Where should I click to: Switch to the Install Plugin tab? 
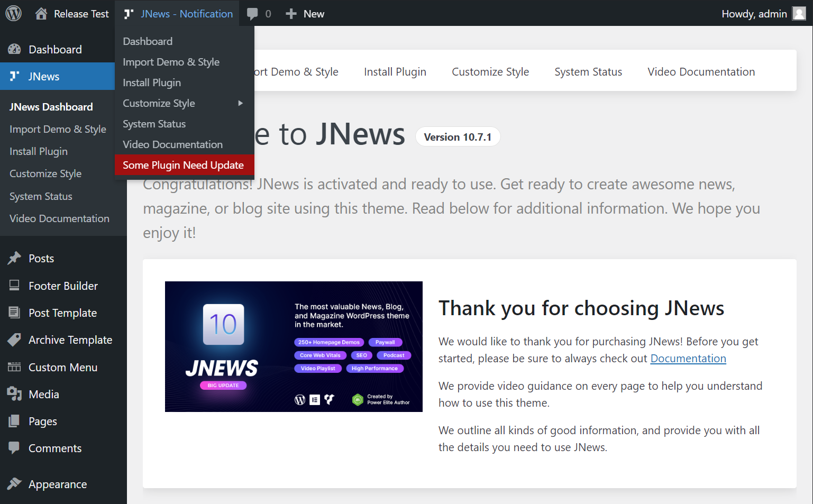(395, 71)
